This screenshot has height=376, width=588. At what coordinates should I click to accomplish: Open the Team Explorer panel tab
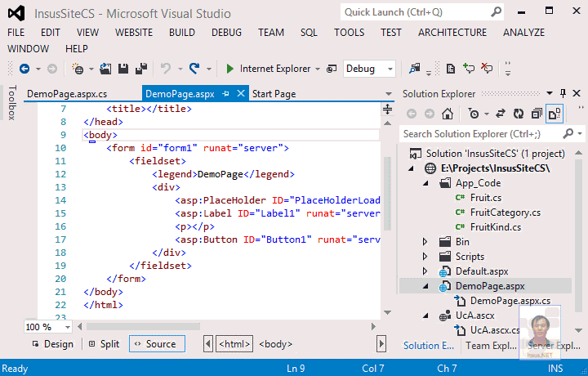[x=491, y=346]
